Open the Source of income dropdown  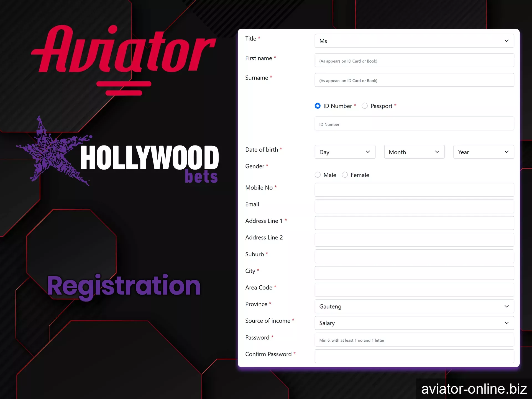414,323
